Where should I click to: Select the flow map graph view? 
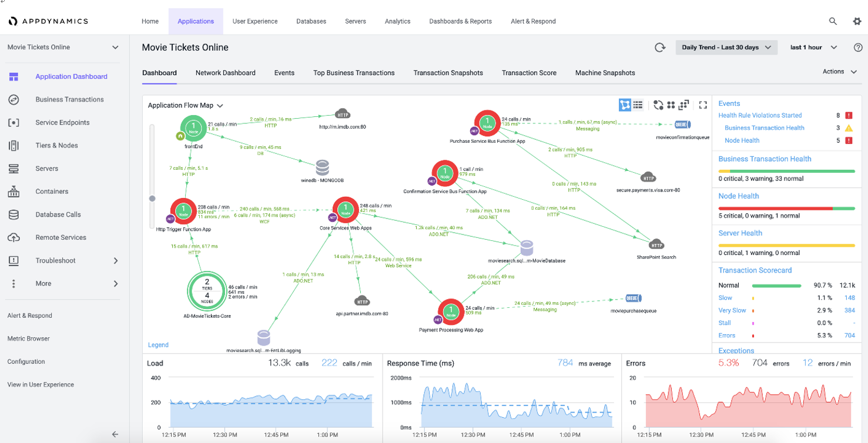coord(625,105)
